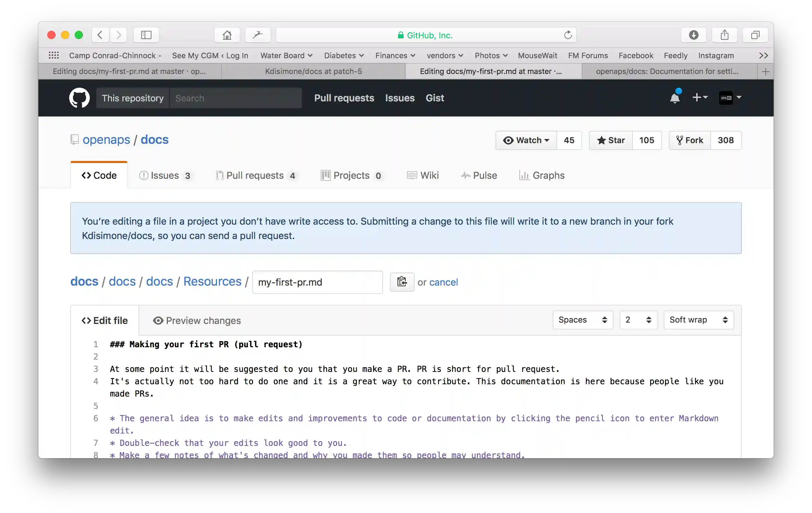
Task: Show all tabs overview icon
Action: 755,35
